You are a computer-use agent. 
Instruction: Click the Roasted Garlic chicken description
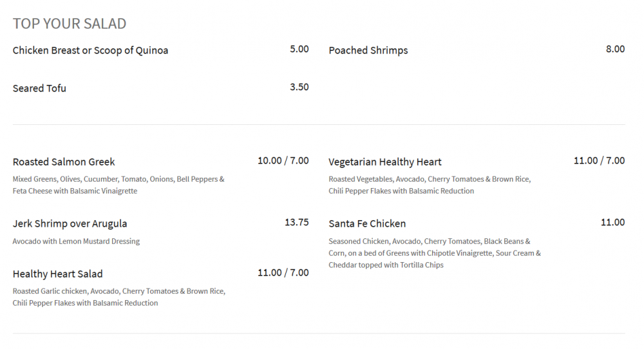tap(118, 297)
